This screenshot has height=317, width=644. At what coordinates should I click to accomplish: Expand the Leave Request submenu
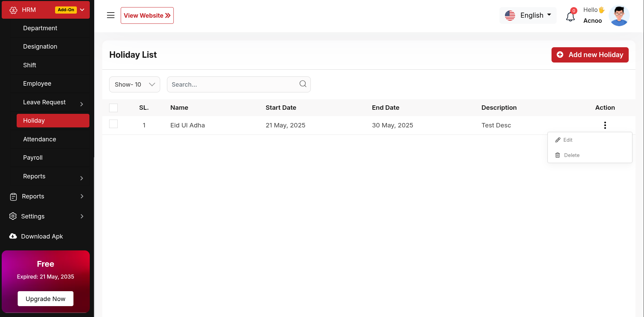click(82, 104)
